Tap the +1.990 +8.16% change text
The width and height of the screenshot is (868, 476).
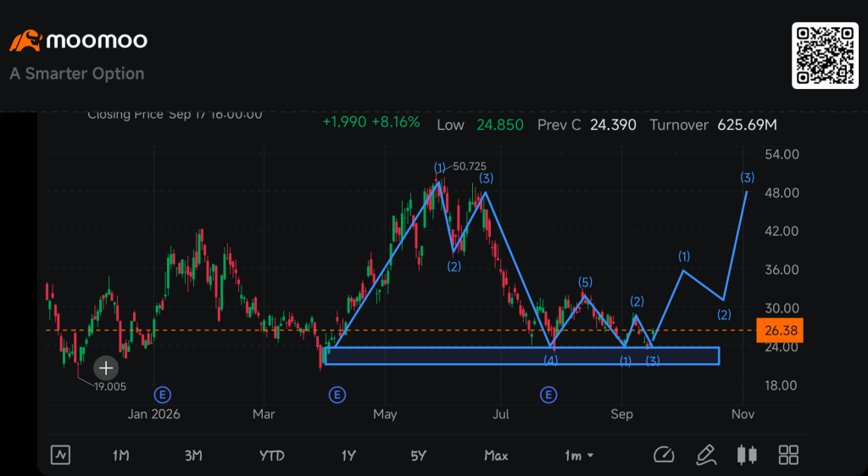point(371,122)
